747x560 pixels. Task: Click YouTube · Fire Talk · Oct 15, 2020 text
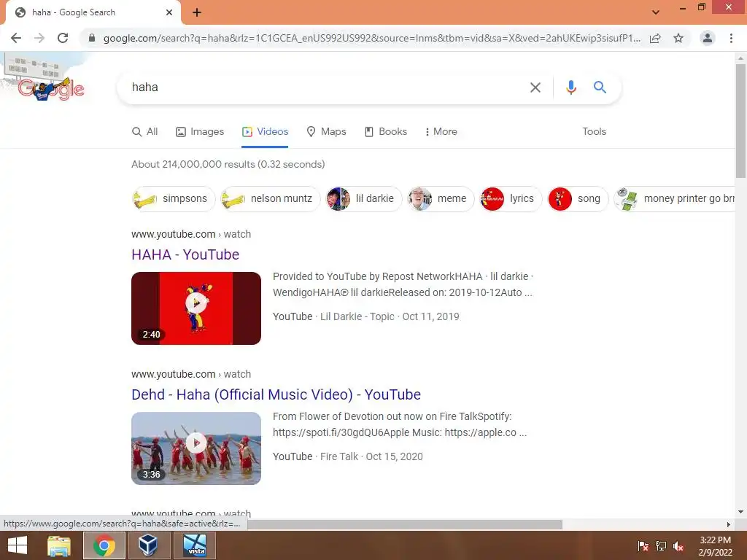coord(348,456)
